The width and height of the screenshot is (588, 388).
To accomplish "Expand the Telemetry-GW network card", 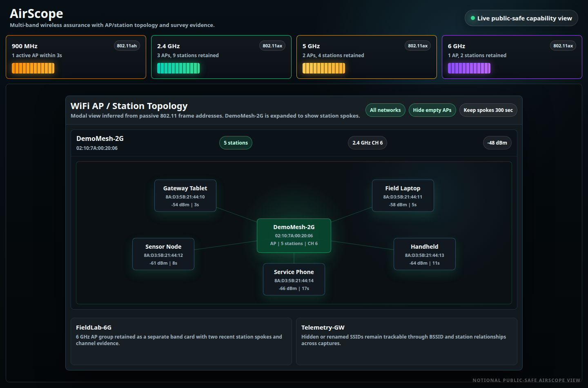I will click(407, 341).
